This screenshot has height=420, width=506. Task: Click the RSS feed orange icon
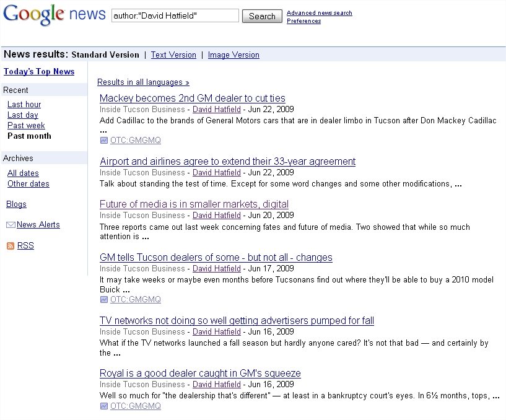pyautogui.click(x=10, y=246)
